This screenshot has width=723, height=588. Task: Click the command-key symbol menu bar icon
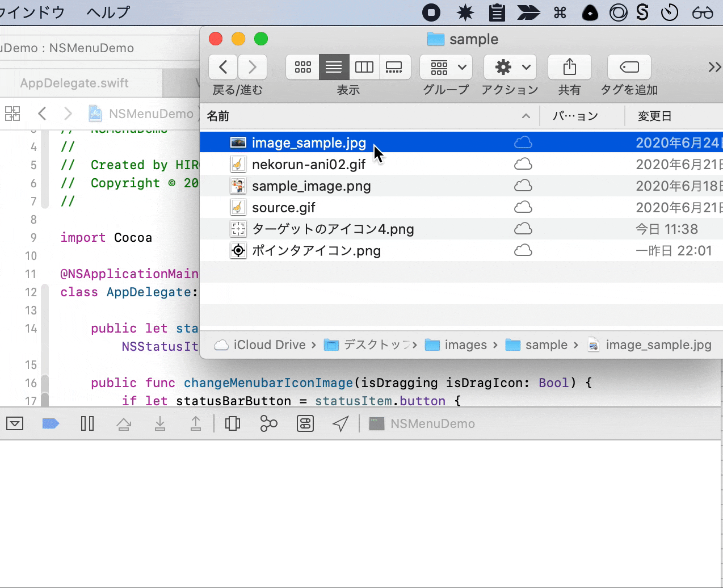(x=560, y=12)
